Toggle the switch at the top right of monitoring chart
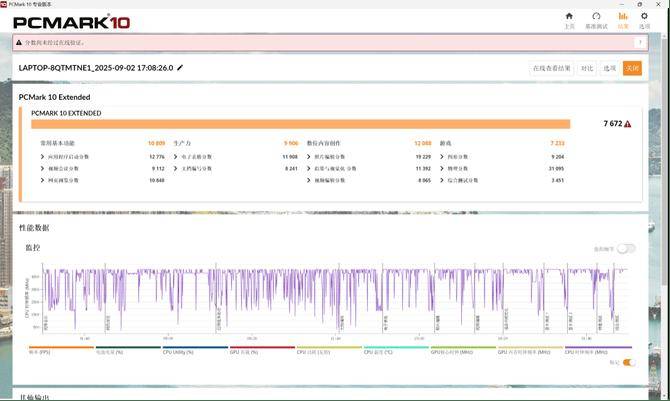Viewport: 670px width, 401px height. point(626,248)
